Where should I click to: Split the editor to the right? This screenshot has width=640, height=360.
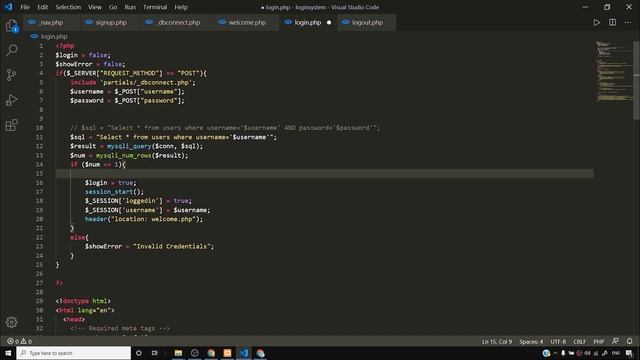(x=612, y=22)
